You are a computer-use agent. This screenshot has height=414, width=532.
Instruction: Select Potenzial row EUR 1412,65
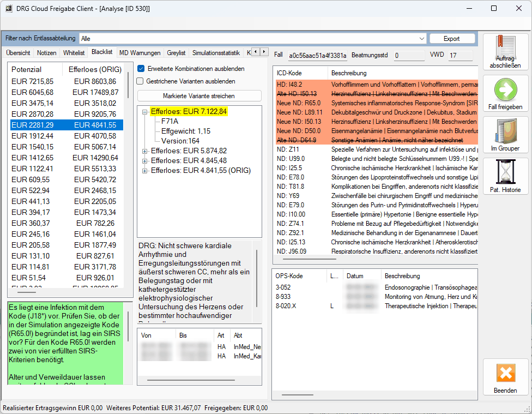pos(66,158)
